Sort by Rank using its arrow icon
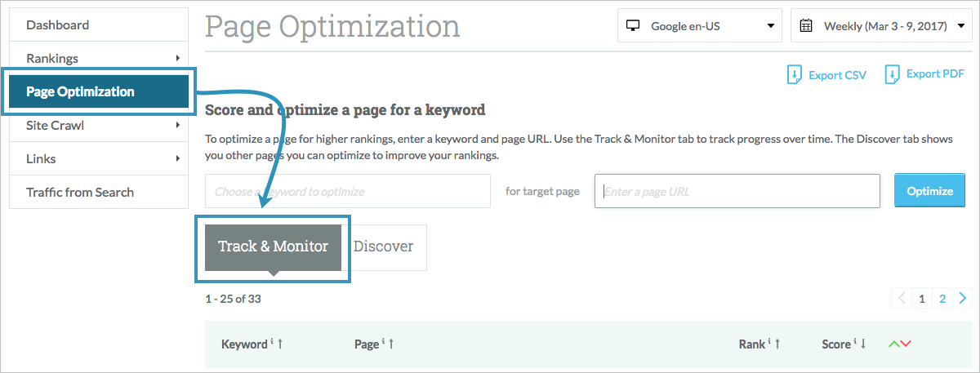Screen dimensions: 980x373 (777, 344)
